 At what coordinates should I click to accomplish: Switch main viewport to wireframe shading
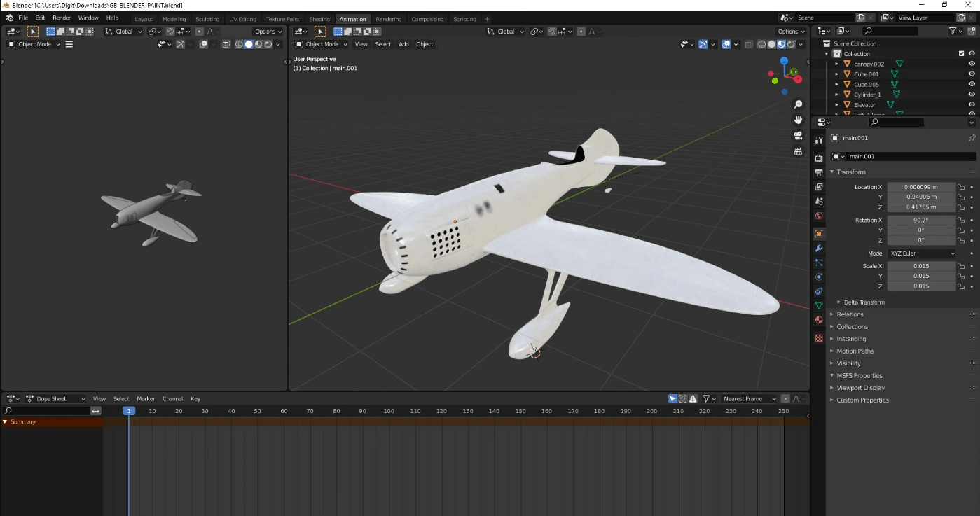click(x=761, y=44)
